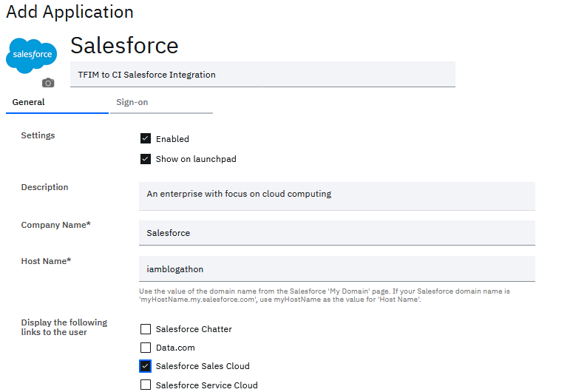The image size is (573, 392).
Task: Uncheck the Salesforce Sales Cloud checkbox
Action: 146,366
